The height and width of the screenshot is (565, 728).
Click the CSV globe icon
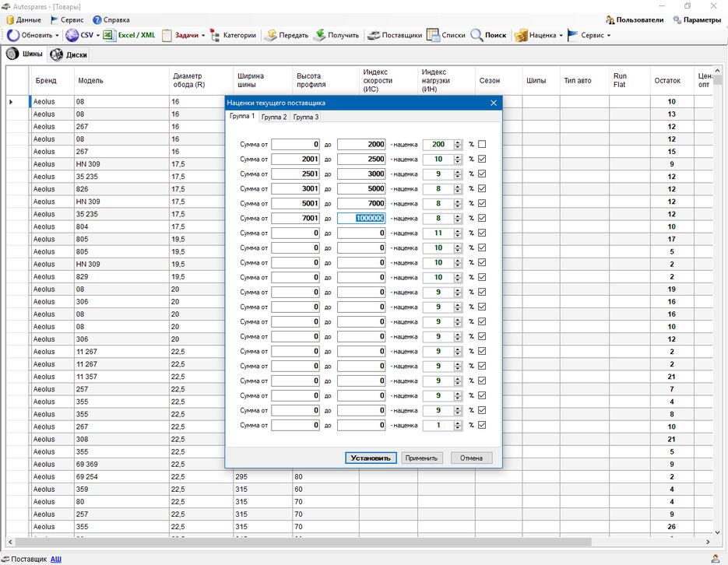[x=72, y=35]
